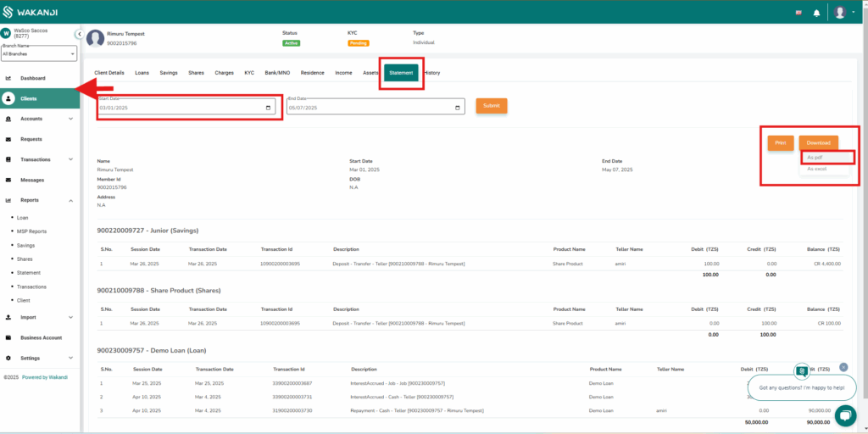868x434 pixels.
Task: Click the Settings gear icon
Action: tap(8, 359)
